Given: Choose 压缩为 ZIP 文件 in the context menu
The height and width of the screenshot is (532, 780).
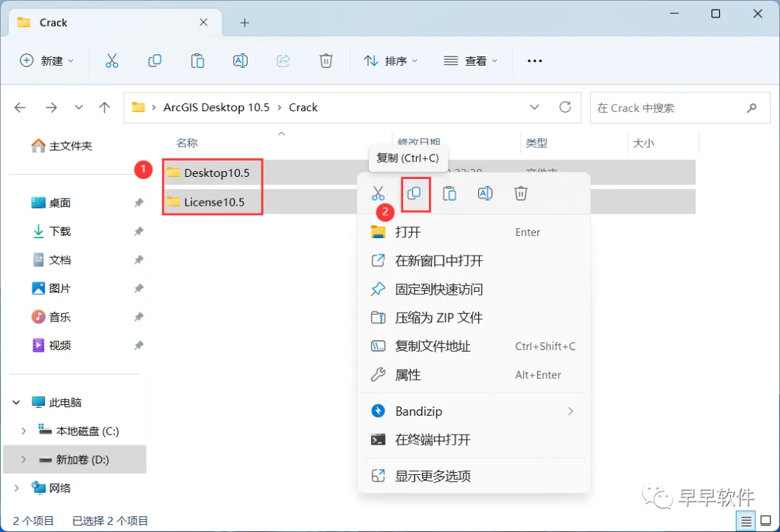Looking at the screenshot, I should (474, 318).
